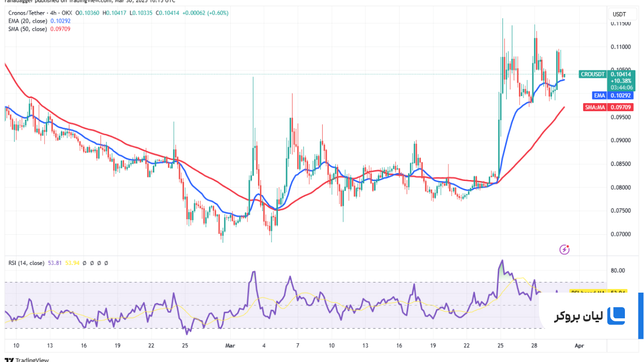Click the 0.11000 price axis label
The image size is (644, 362).
click(x=621, y=47)
